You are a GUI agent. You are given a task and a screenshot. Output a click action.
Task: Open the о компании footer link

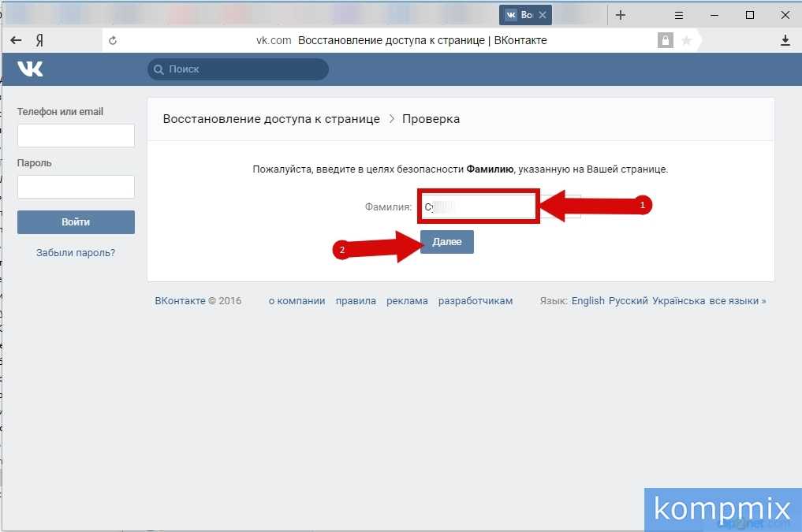coord(297,300)
